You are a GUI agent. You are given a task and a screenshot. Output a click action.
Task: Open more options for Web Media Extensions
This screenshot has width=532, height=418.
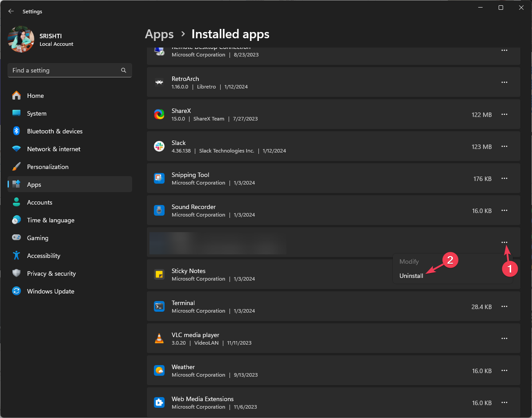click(504, 402)
